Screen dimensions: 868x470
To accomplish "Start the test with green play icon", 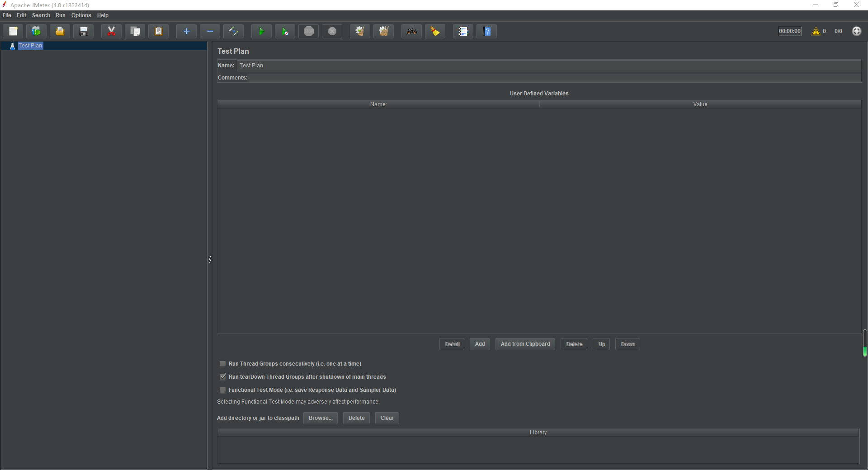I will point(261,31).
